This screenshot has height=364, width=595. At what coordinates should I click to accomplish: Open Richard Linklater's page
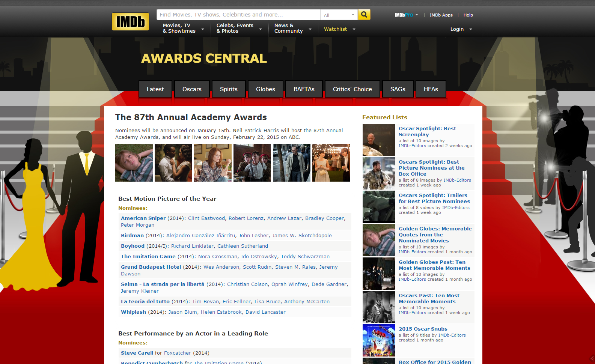tap(192, 246)
